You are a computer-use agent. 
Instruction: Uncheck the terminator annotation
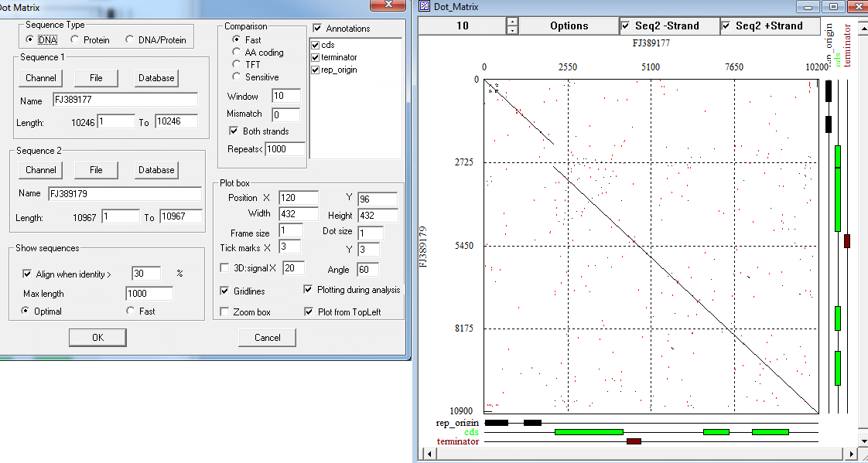pos(316,57)
